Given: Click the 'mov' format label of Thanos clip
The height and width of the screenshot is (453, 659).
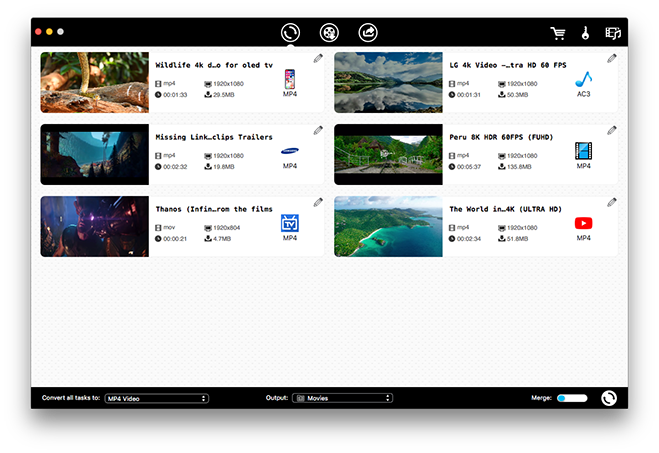Looking at the screenshot, I should (x=169, y=227).
